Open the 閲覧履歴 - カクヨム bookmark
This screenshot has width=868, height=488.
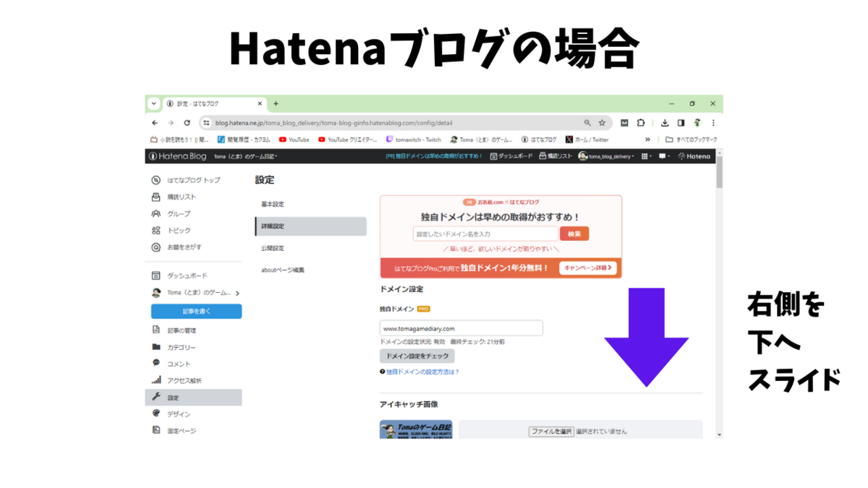[x=244, y=140]
